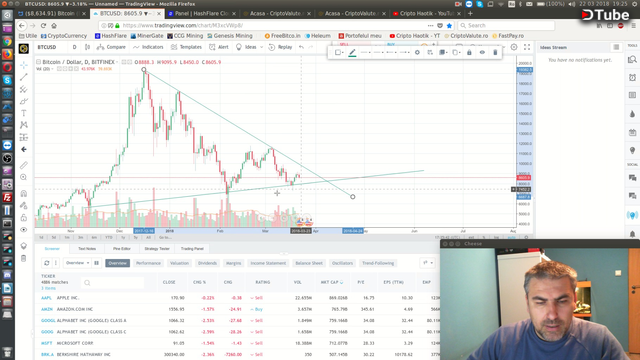
Task: Click the back arrow icon in drawing sidebar
Action: tap(24, 149)
